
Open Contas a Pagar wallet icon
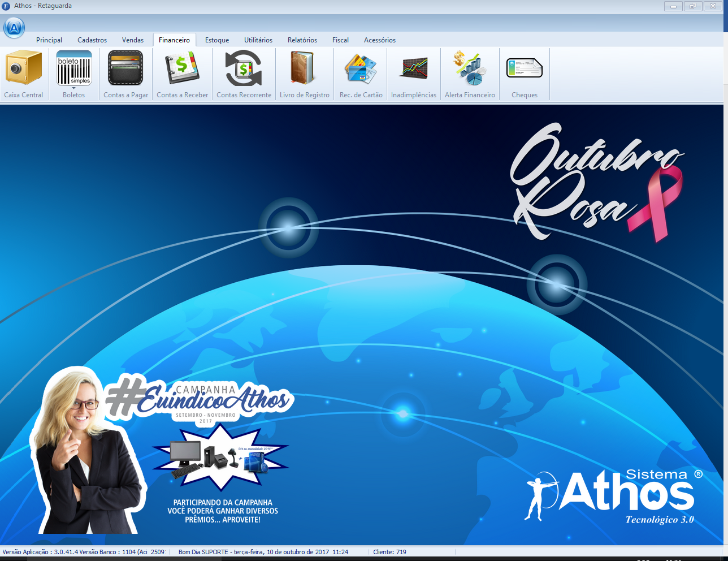pyautogui.click(x=125, y=67)
